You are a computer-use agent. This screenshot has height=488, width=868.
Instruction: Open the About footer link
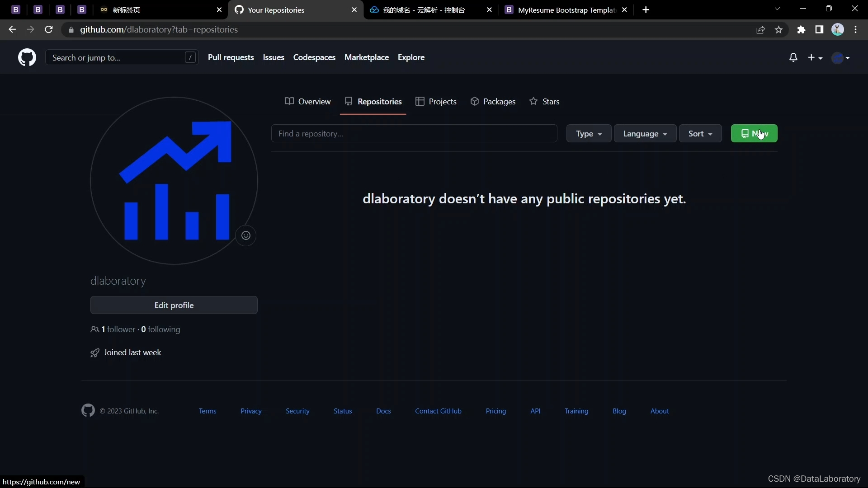[660, 411]
